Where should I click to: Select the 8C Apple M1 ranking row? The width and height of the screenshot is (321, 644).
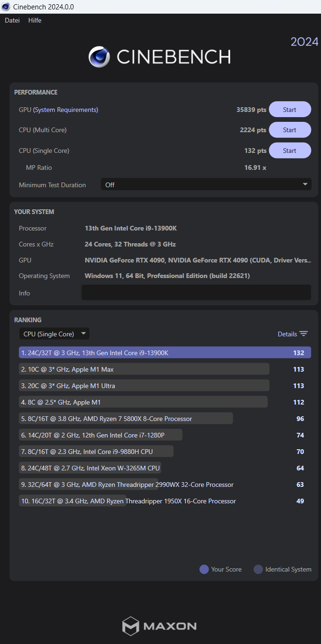[x=165, y=402]
